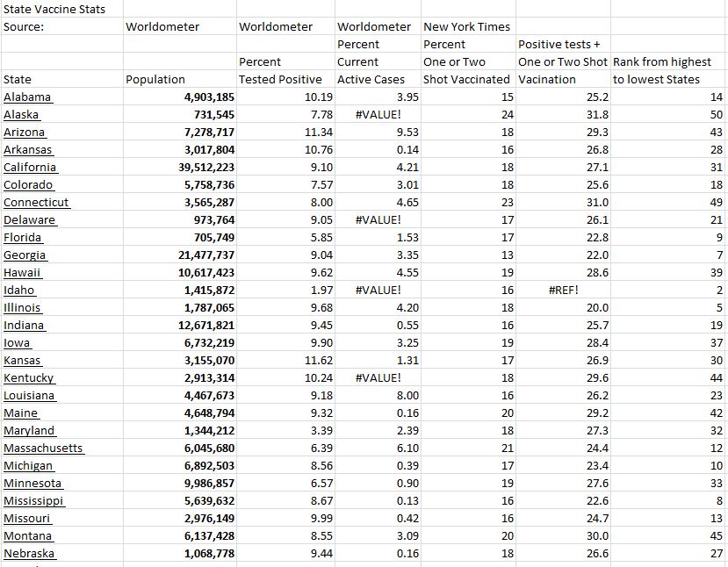
Task: Select the #REF! error cell
Action: pos(563,291)
